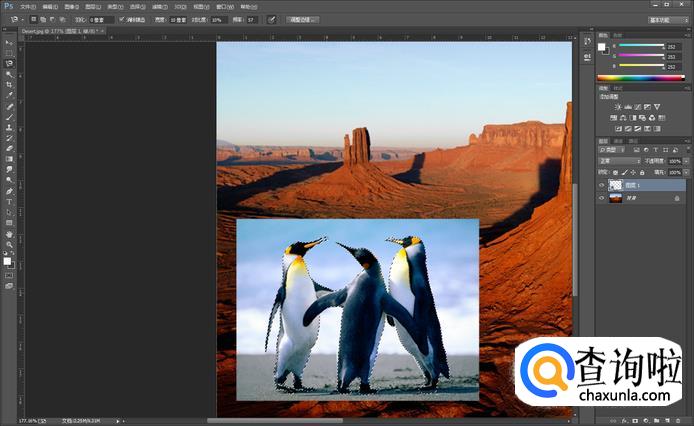The height and width of the screenshot is (426, 694).
Task: Toggle the anti-alias checkbox in options bar
Action: (122, 19)
